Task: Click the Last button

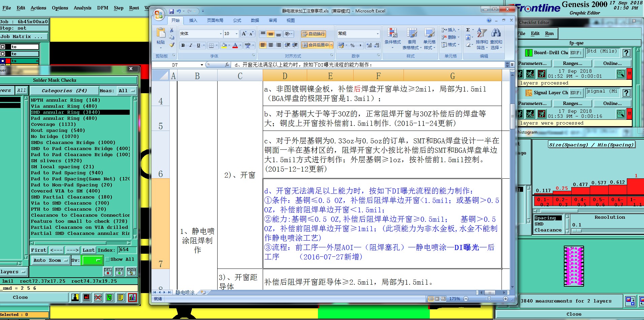Action: click(89, 250)
